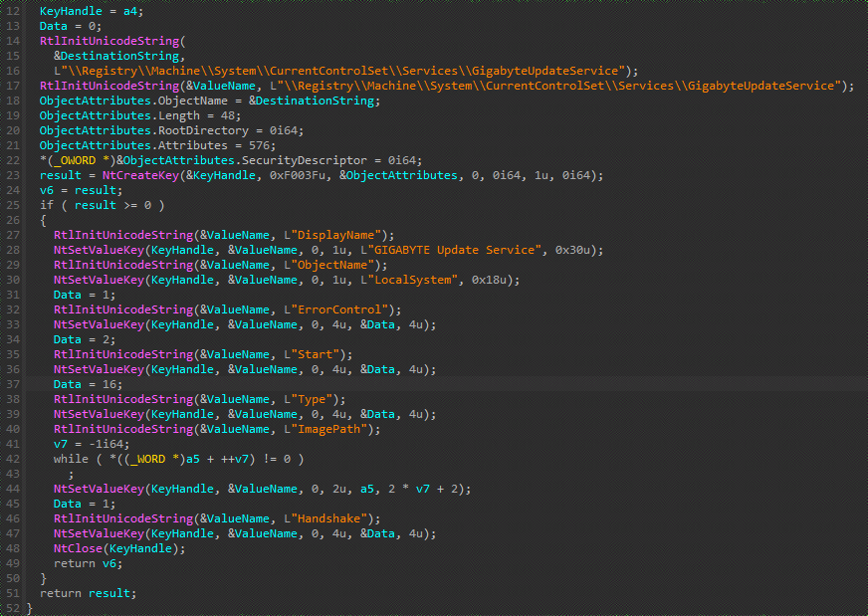Click the "ErrorControl" string literal

tap(339, 309)
